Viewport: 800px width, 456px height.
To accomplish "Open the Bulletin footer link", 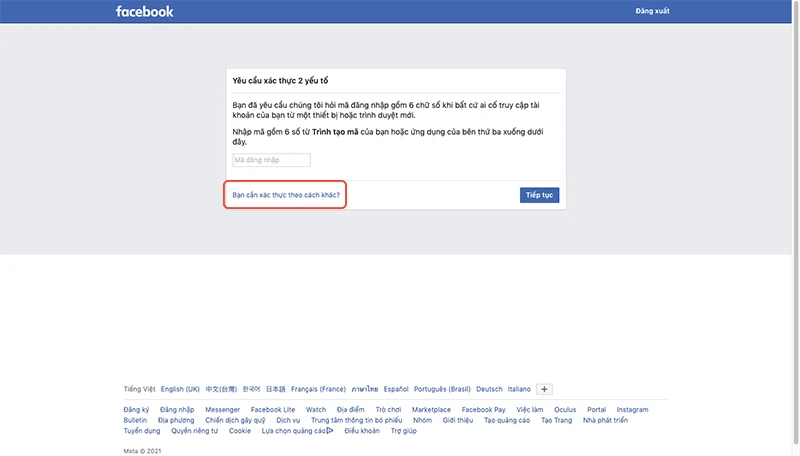I will [x=135, y=420].
